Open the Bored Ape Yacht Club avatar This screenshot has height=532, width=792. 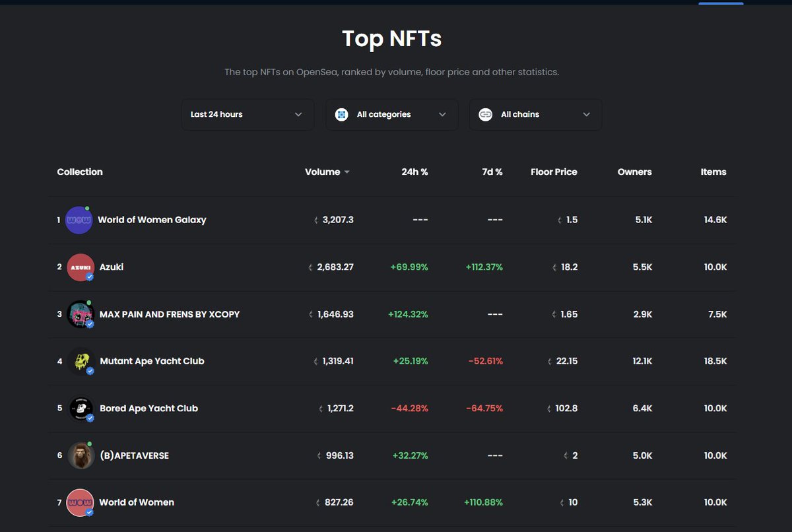[x=81, y=409]
